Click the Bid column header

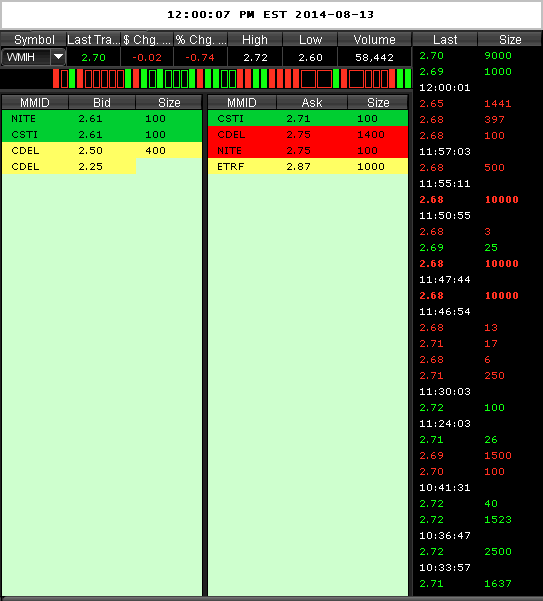tap(102, 102)
